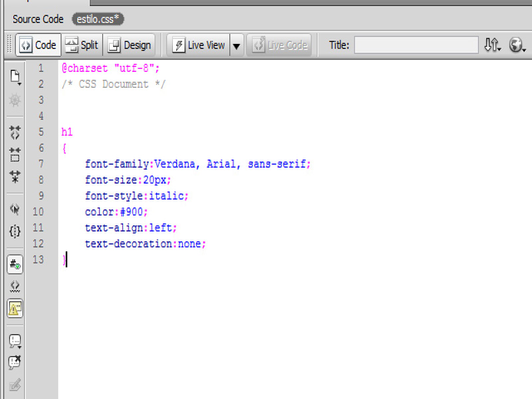The image size is (532, 399).
Task: Open Documents icon in coding toolbar
Action: 15,77
